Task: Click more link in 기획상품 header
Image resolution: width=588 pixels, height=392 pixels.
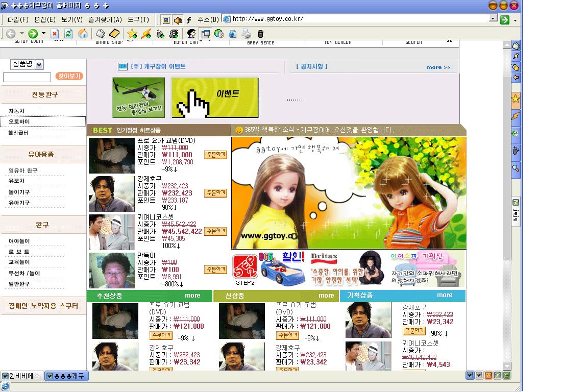Action: click(x=445, y=295)
